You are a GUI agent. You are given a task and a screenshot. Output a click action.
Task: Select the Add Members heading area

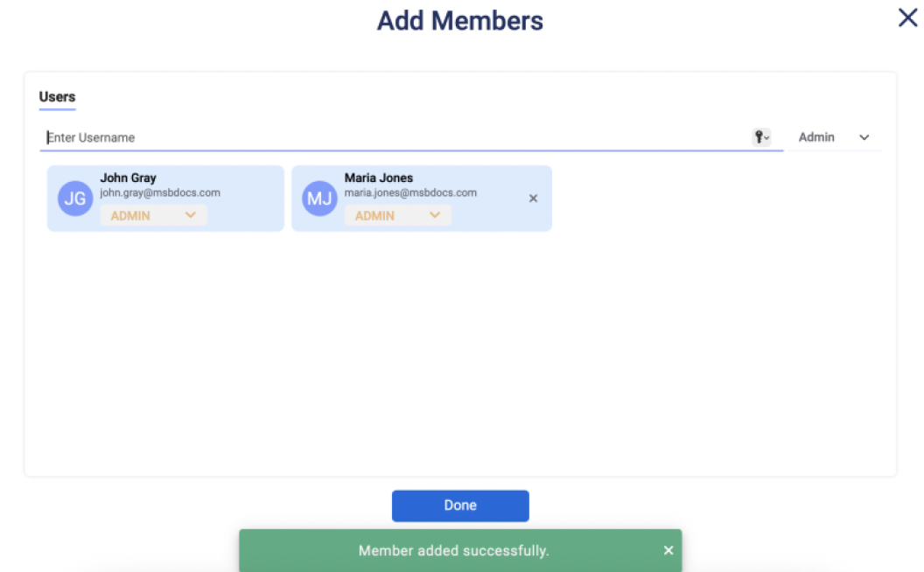(x=460, y=20)
